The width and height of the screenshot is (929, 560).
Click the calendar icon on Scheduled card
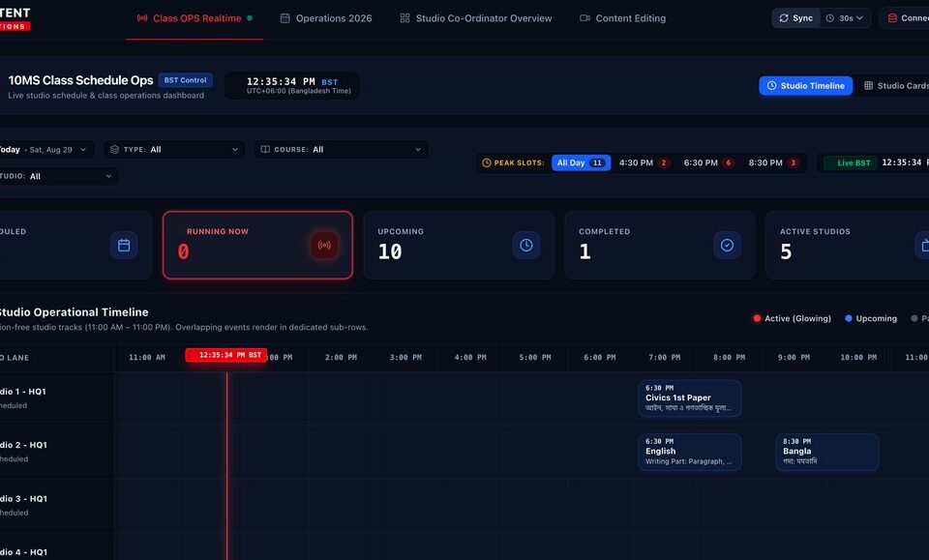coord(124,245)
